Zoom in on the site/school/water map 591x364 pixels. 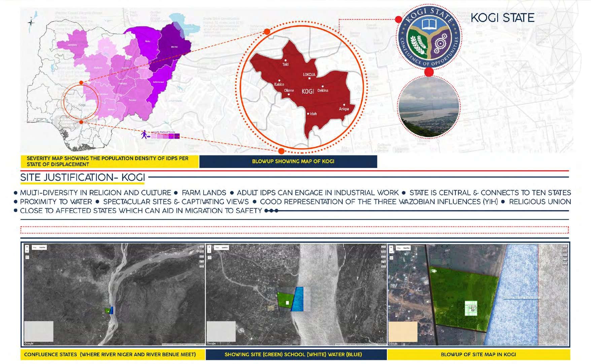[209, 247]
